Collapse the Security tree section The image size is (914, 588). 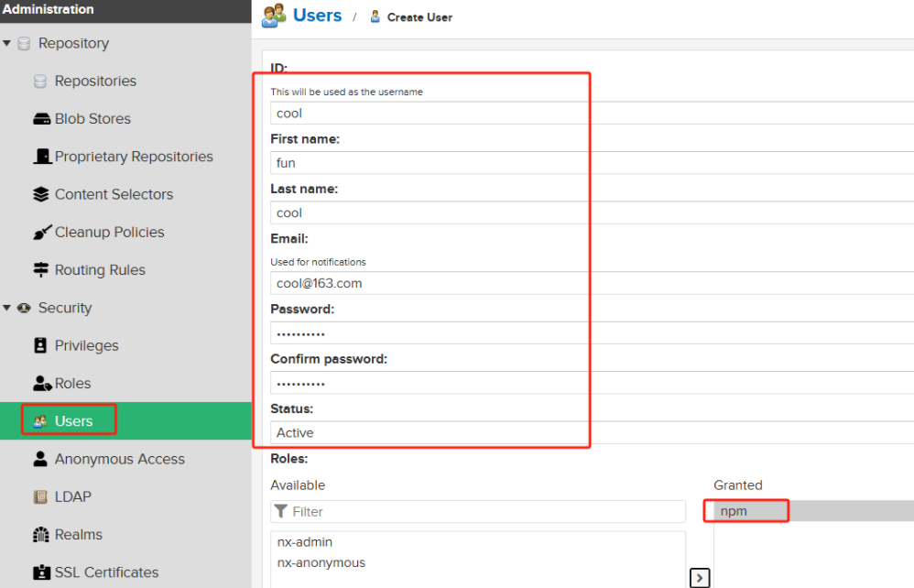7,308
